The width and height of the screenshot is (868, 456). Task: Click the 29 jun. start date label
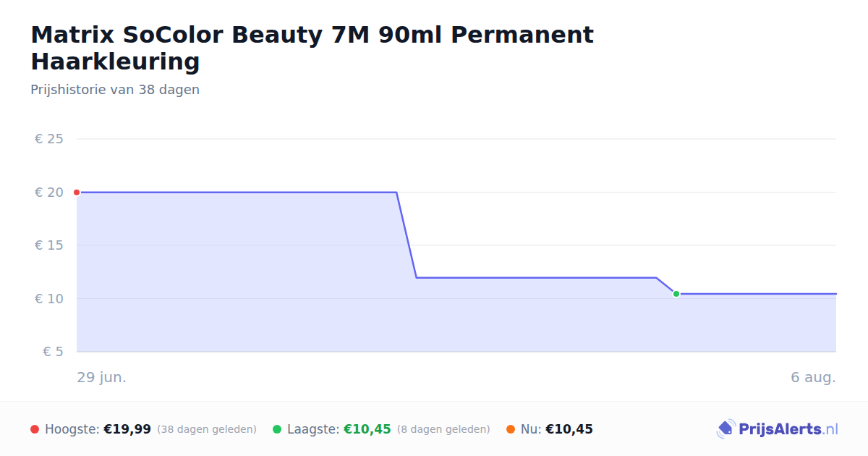click(102, 378)
